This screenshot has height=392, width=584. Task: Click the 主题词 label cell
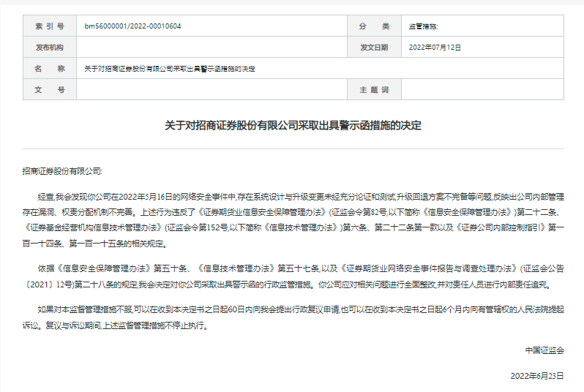tap(374, 90)
